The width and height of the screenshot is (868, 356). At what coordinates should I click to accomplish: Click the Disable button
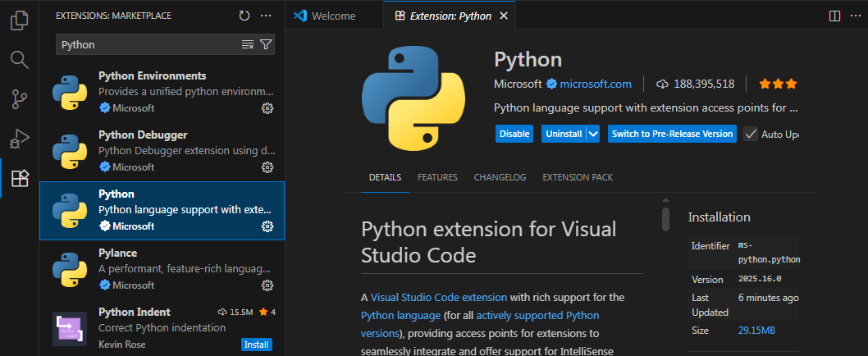[x=514, y=134]
